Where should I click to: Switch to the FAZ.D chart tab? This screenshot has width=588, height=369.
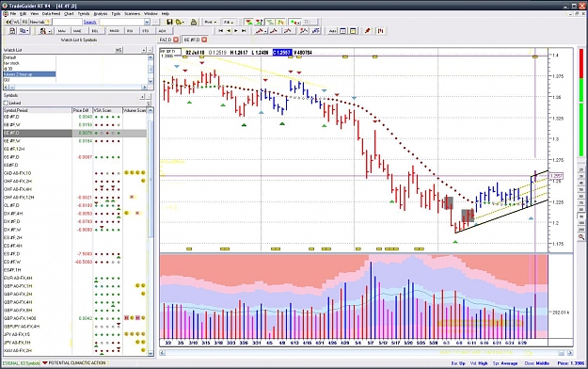(x=166, y=40)
